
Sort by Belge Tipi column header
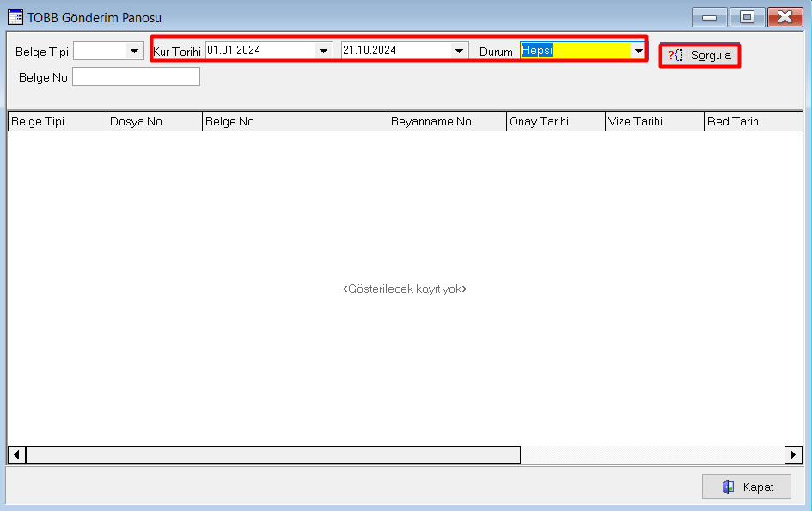tap(57, 121)
